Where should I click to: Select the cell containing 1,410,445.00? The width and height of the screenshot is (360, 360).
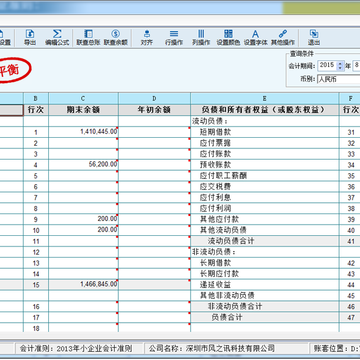[83, 132]
